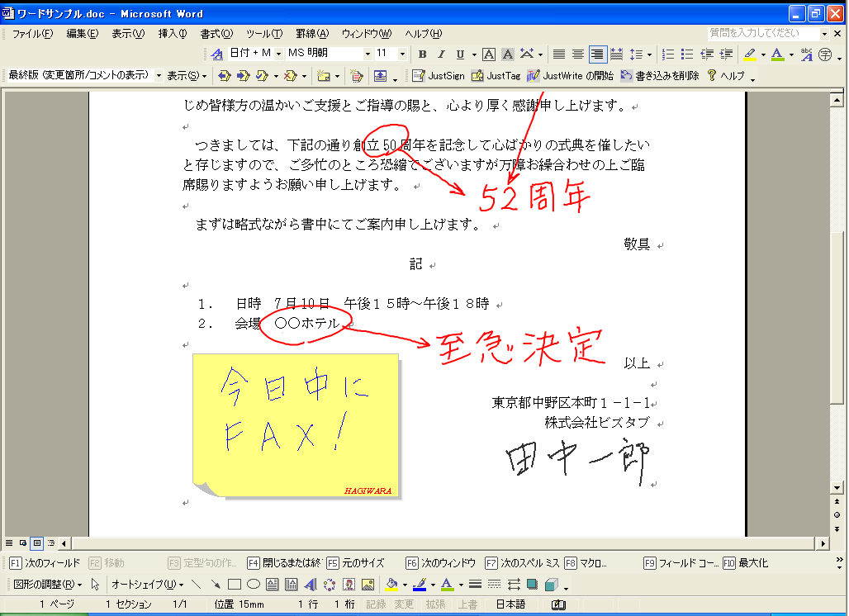The height and width of the screenshot is (616, 849).
Task: Toggle bold formatting
Action: [x=422, y=54]
